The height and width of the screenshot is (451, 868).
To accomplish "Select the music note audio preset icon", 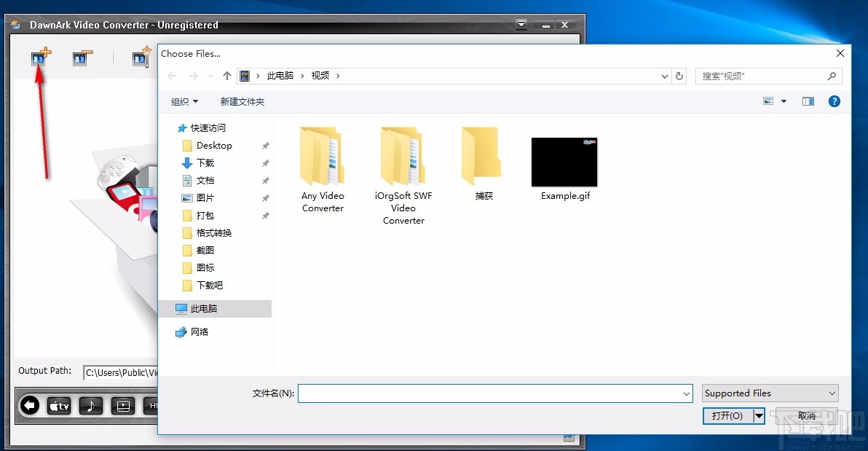I will tap(90, 406).
